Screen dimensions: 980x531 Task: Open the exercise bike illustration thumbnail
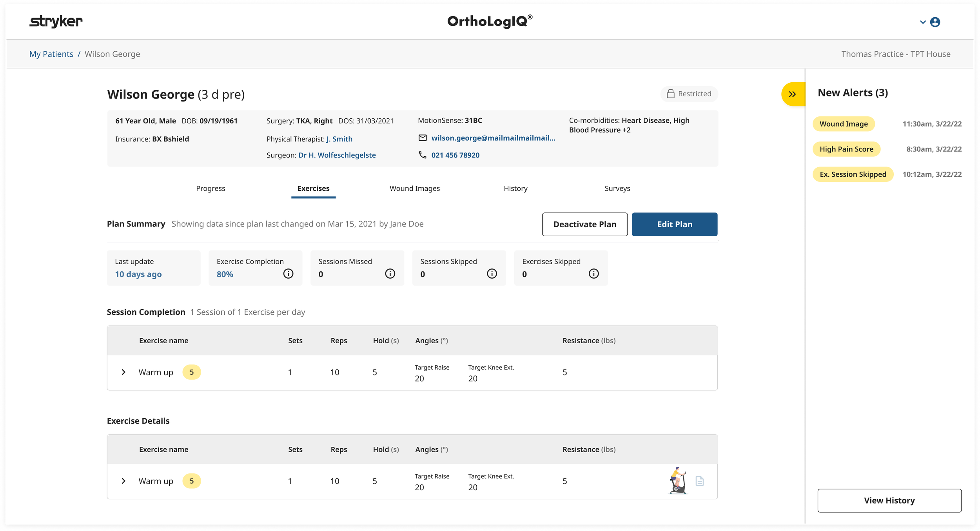pyautogui.click(x=677, y=480)
